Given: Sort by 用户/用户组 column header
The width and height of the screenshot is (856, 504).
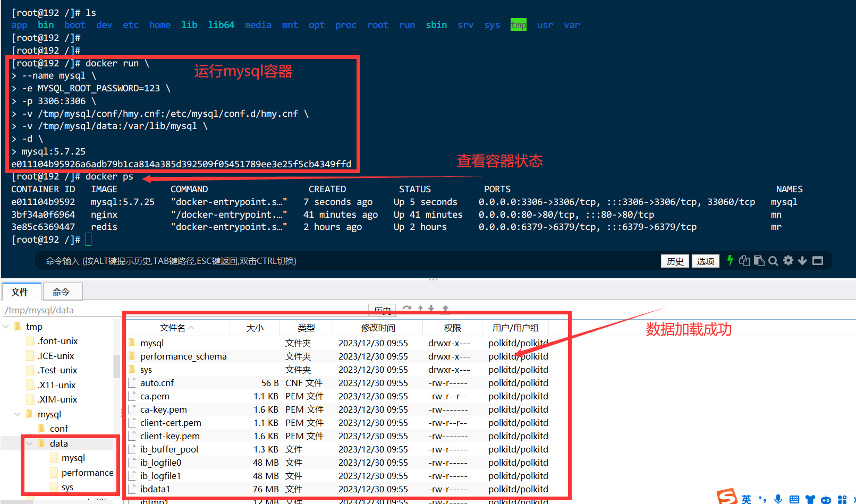Looking at the screenshot, I should click(x=515, y=328).
